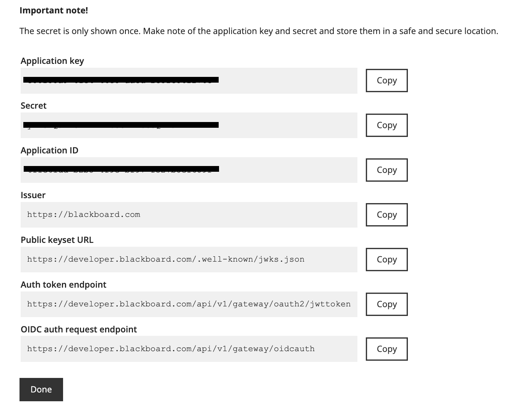
Task: Copy the OIDC auth request endpoint
Action: [386, 349]
